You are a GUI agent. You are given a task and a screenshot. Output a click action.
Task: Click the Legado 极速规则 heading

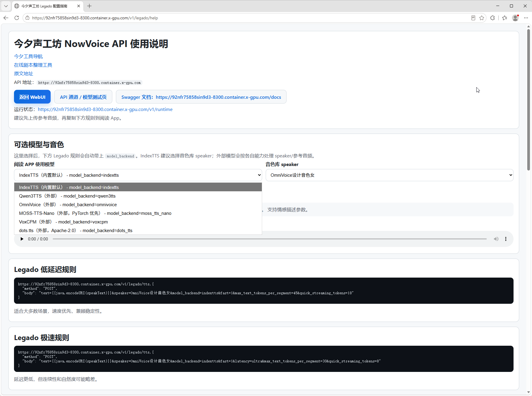tap(42, 338)
